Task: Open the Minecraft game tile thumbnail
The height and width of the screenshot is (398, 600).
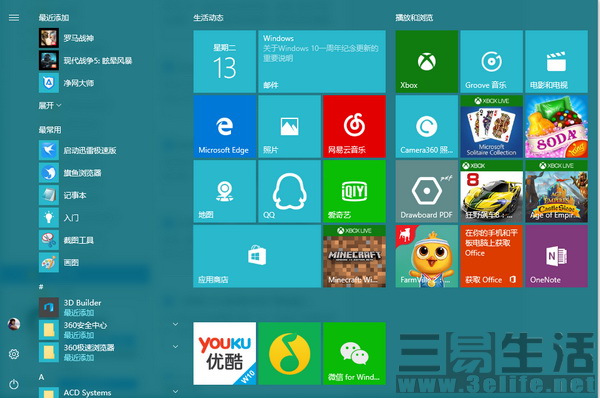Action: point(354,256)
